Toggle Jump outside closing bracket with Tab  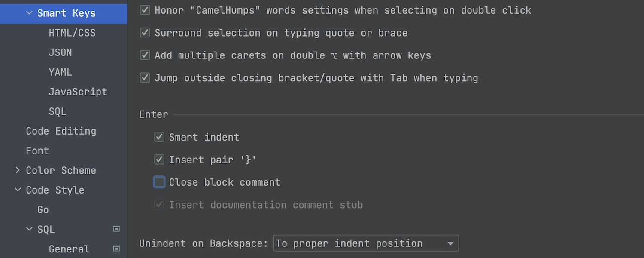pyautogui.click(x=145, y=78)
